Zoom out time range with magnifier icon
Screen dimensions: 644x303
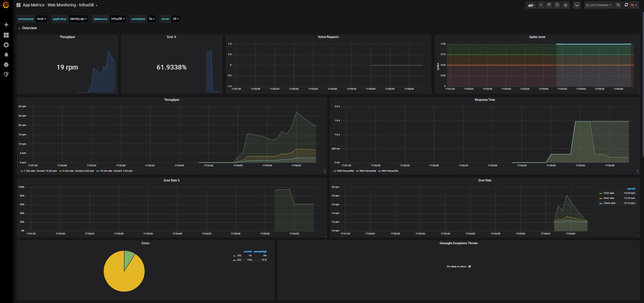[618, 5]
